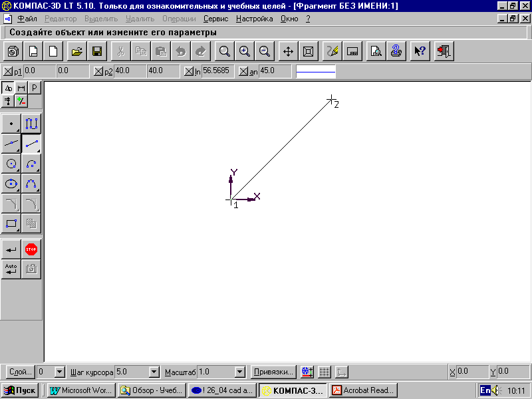The width and height of the screenshot is (532, 399).
Task: Click the Привязки... button
Action: [x=273, y=372]
